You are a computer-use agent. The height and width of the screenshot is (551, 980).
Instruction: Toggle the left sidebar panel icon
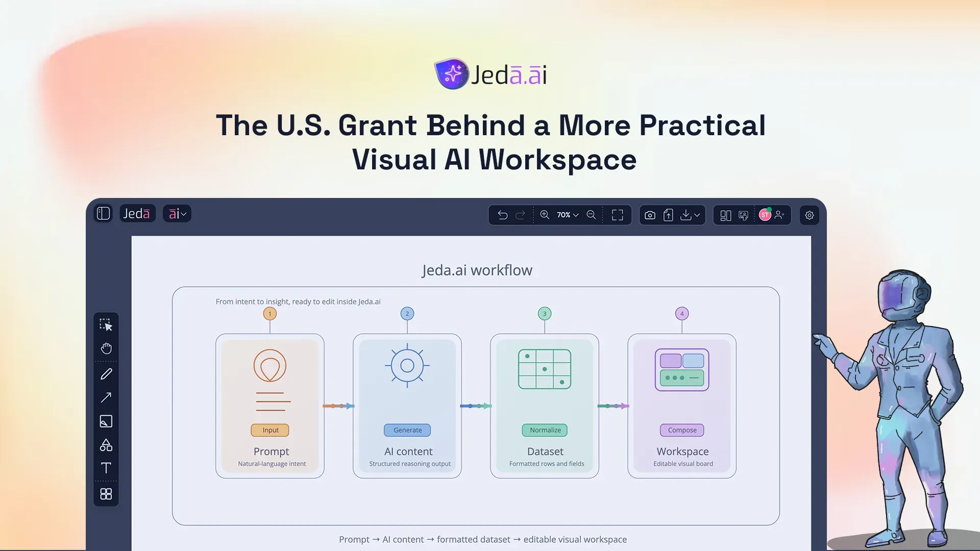coord(103,213)
